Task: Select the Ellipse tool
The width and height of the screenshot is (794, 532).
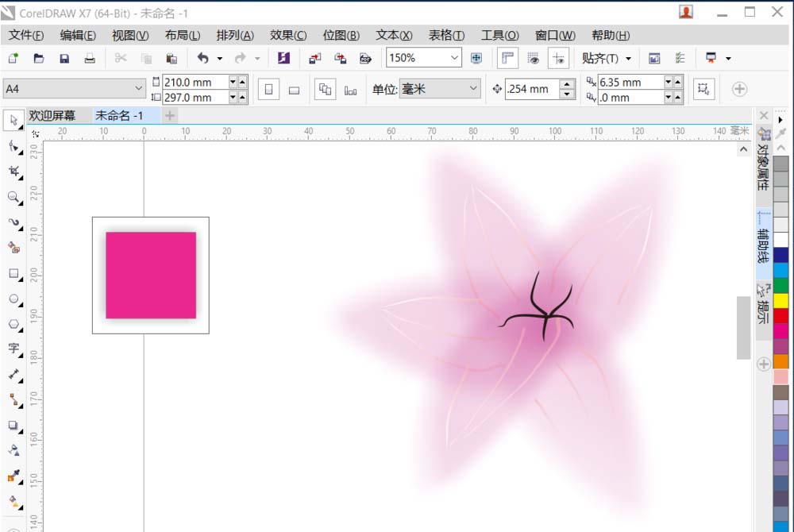Action: (x=13, y=299)
